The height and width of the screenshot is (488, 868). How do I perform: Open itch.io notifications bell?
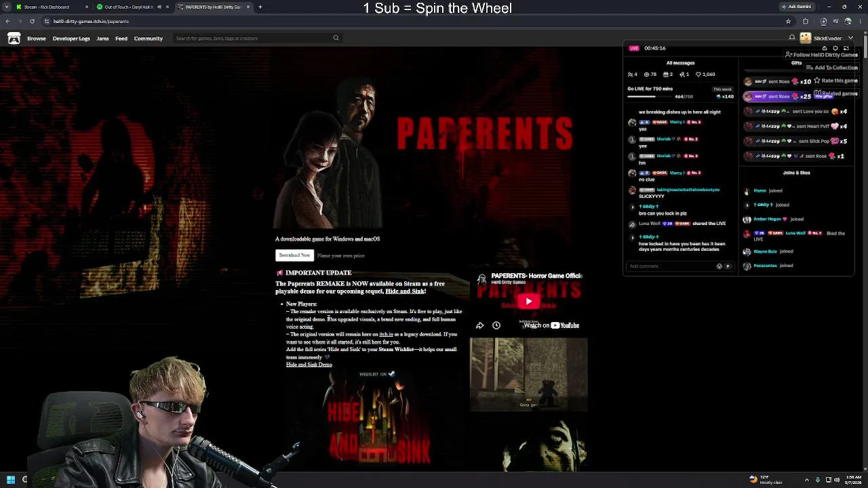[792, 38]
